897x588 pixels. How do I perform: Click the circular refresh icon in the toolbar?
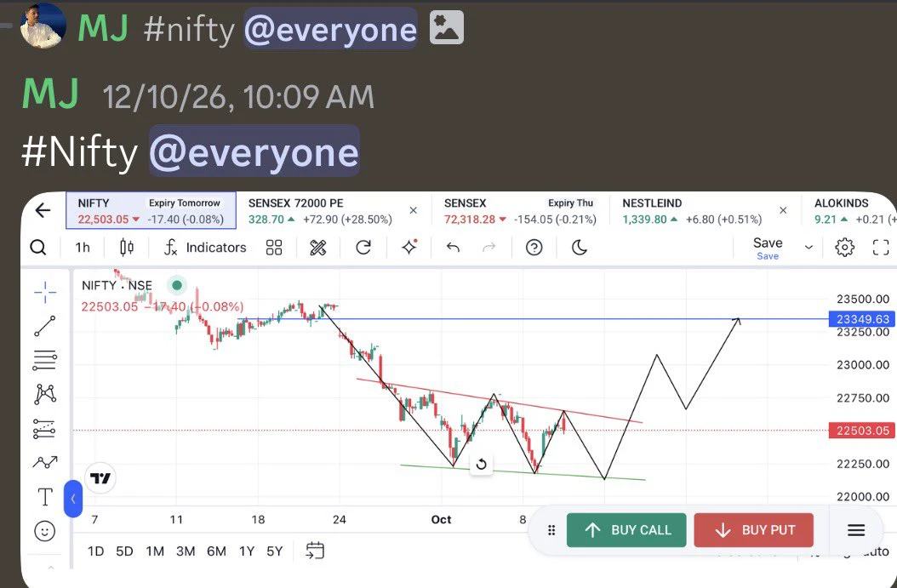363,248
